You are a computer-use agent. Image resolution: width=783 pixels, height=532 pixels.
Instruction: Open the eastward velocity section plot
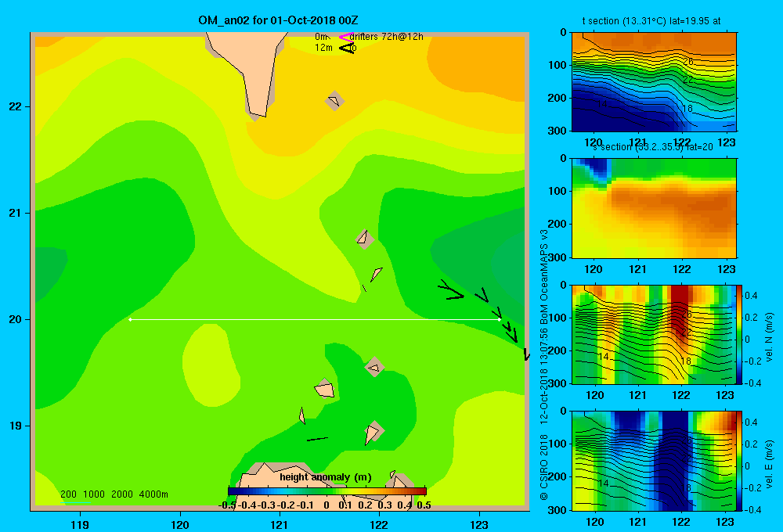click(654, 461)
